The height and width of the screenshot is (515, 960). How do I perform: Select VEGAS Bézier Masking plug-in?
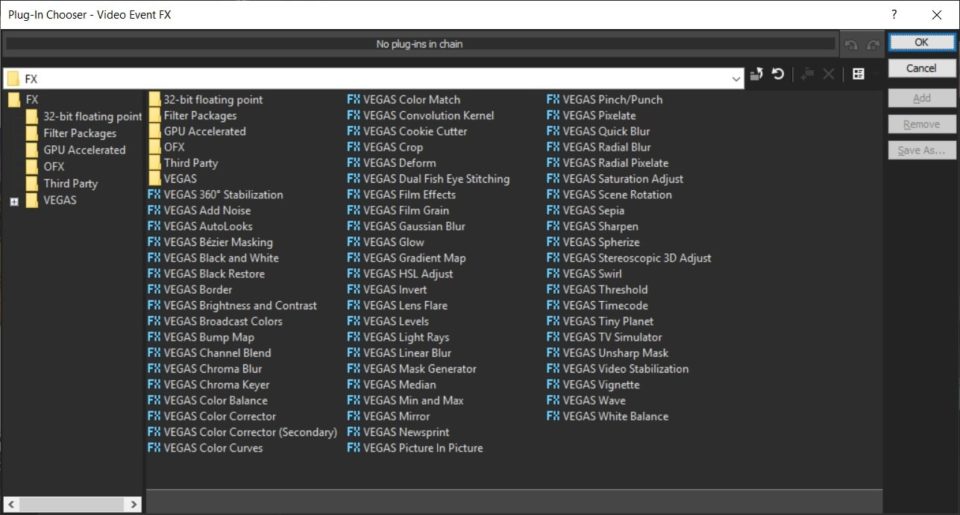(x=211, y=242)
